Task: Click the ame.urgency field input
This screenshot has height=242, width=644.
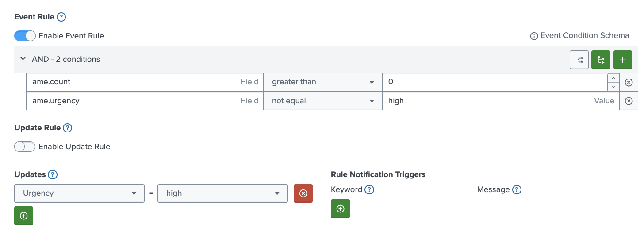Action: pyautogui.click(x=133, y=101)
